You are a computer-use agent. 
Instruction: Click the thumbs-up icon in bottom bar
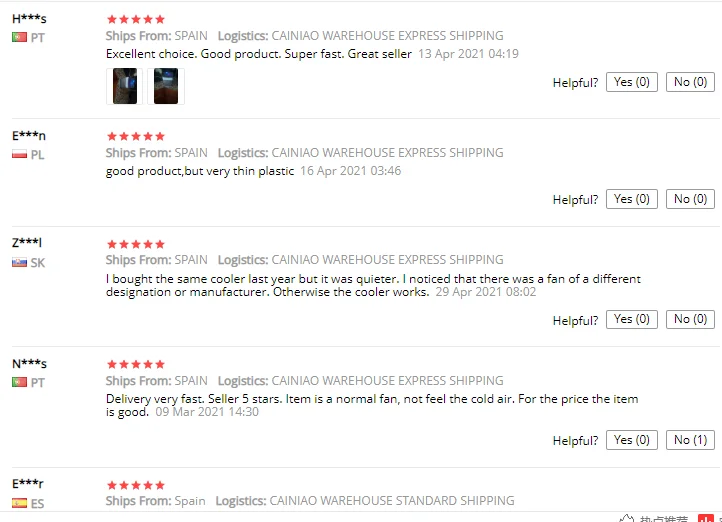click(x=627, y=518)
